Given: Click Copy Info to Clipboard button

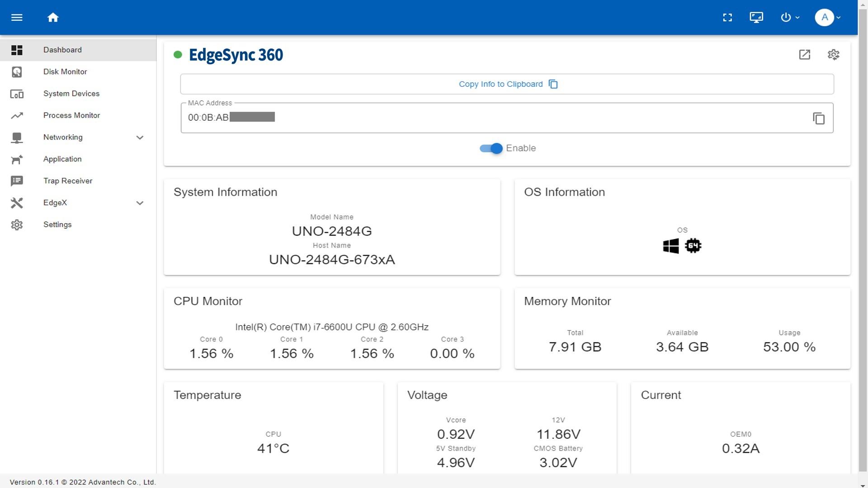Looking at the screenshot, I should point(507,84).
